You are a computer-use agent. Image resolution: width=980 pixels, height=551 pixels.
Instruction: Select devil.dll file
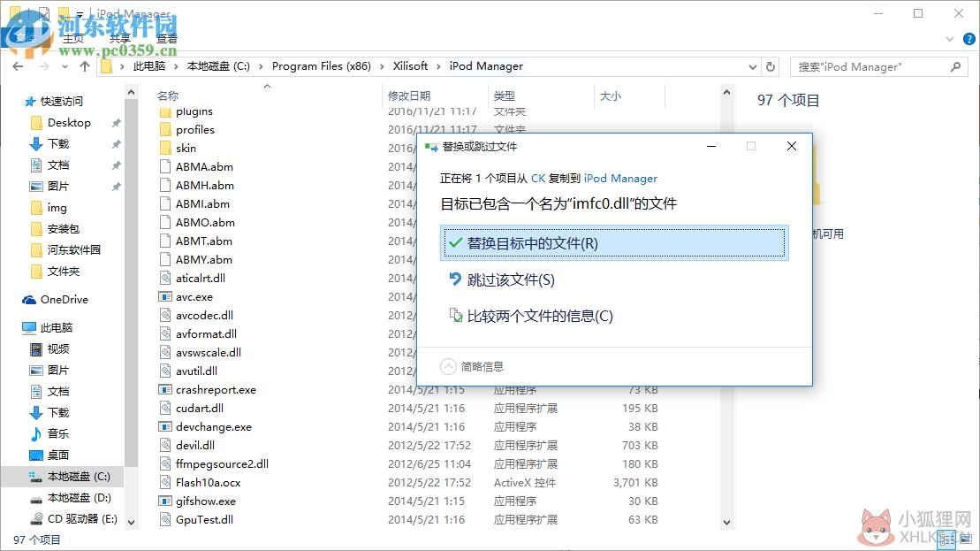coord(195,445)
